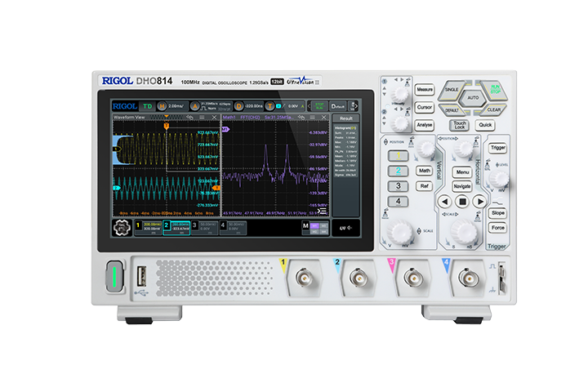Open the Waveform View window menu icon
Viewport: 588px width, 392px height.
tap(203, 118)
